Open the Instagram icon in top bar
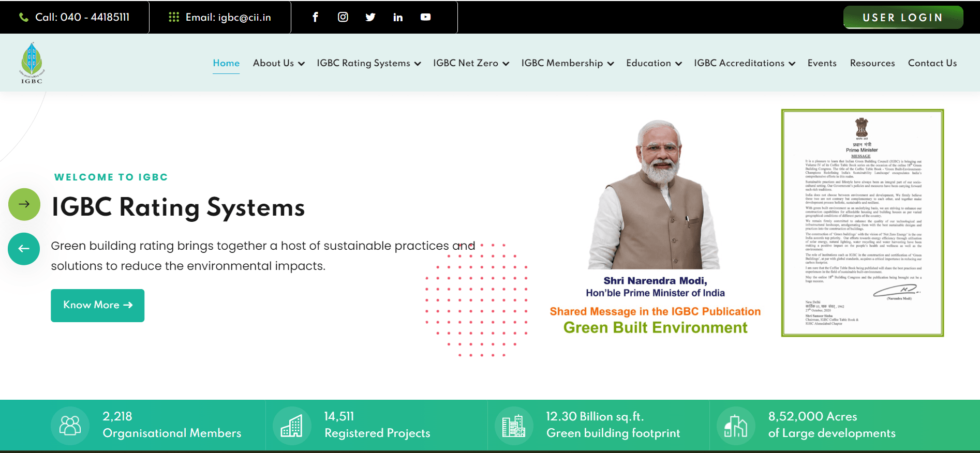 point(343,17)
